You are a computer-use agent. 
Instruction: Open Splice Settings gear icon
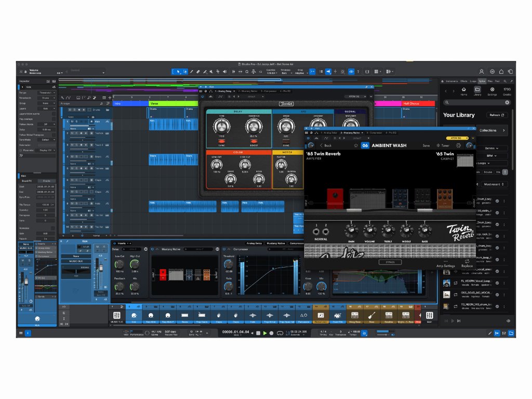pos(493,91)
